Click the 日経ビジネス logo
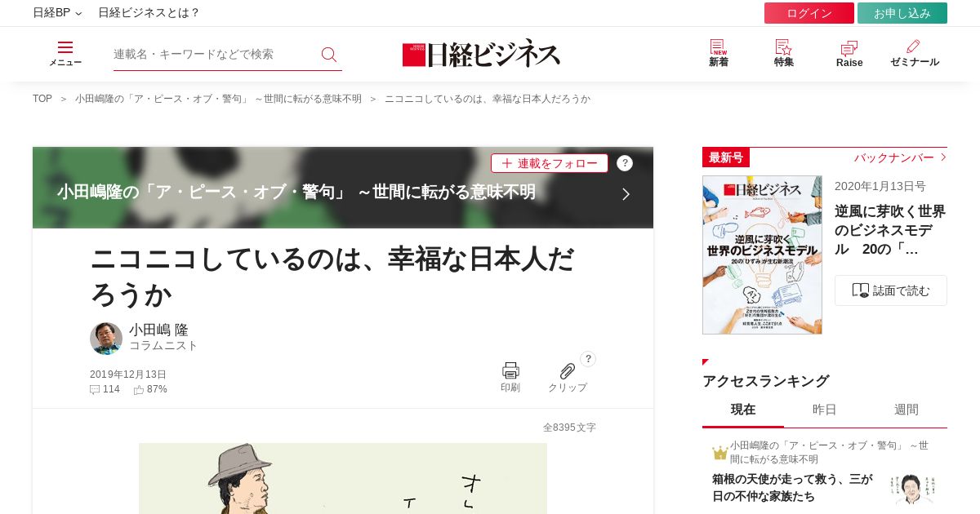Viewport: 980px width, 514px height. 481,54
